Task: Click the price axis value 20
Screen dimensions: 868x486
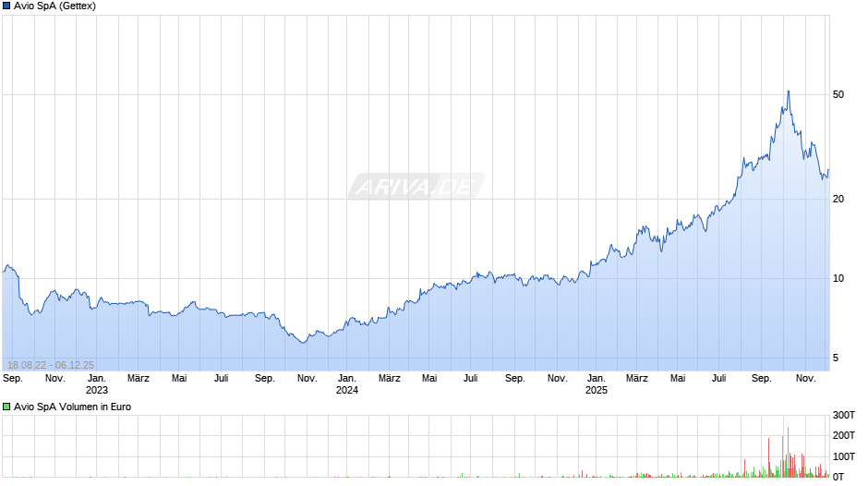Action: click(x=838, y=199)
